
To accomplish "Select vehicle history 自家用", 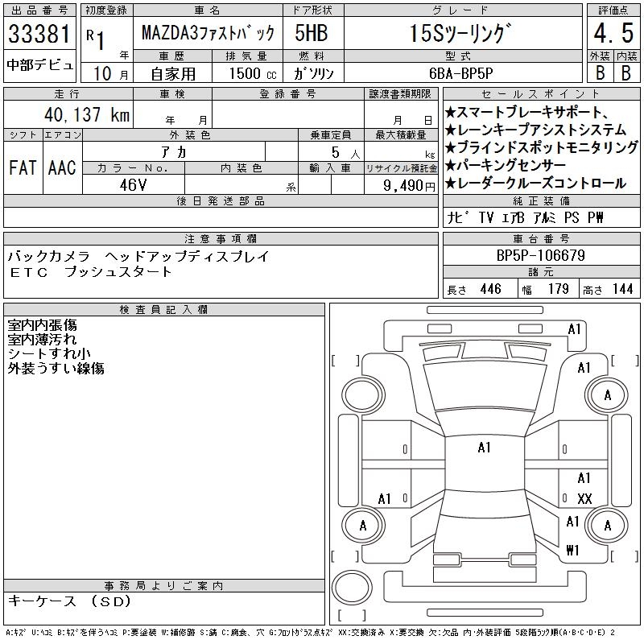I will click(173, 74).
